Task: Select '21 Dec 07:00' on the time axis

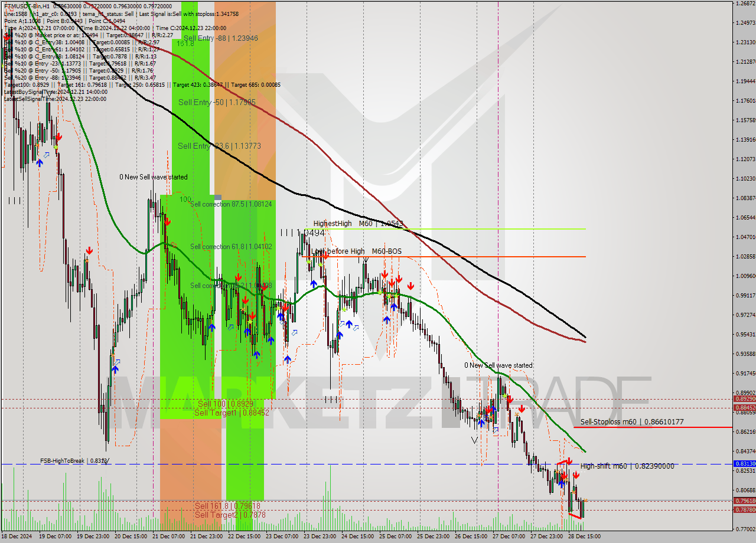Action: point(169,537)
